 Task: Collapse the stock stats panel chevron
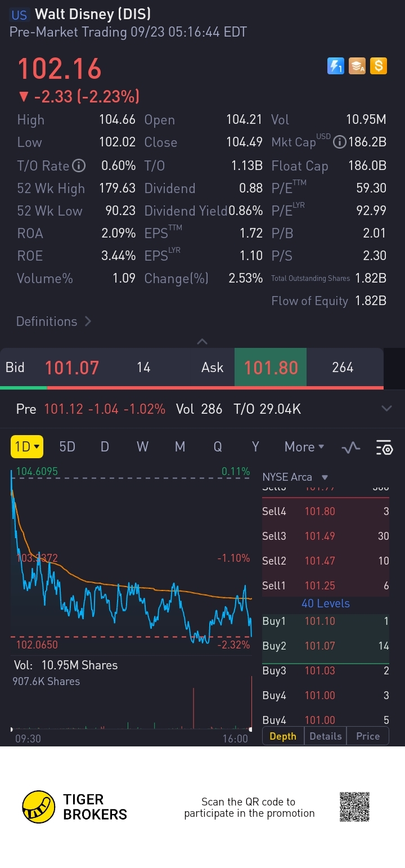click(x=202, y=341)
